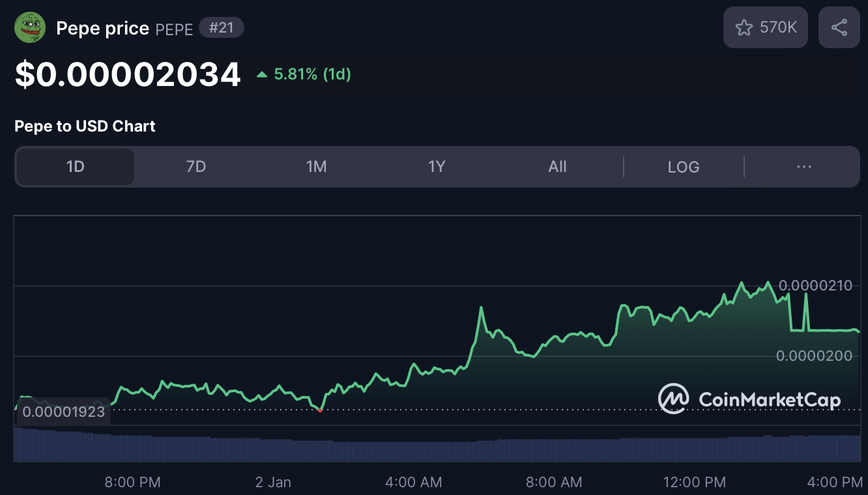Toggle the LOG scale option
The image size is (868, 495).
[684, 167]
